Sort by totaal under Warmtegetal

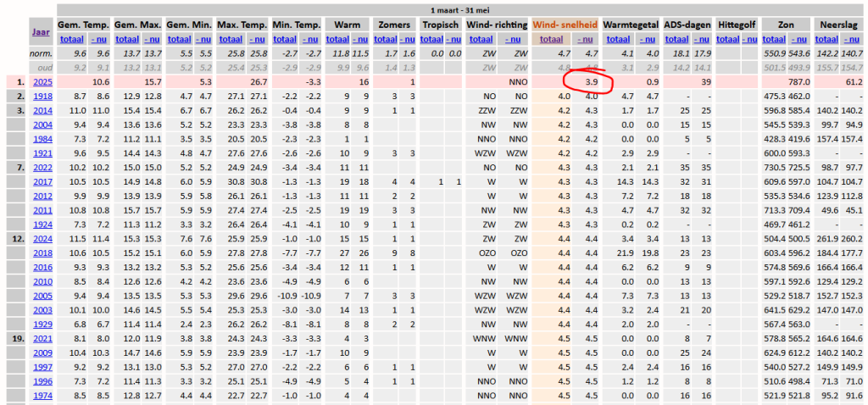click(618, 39)
